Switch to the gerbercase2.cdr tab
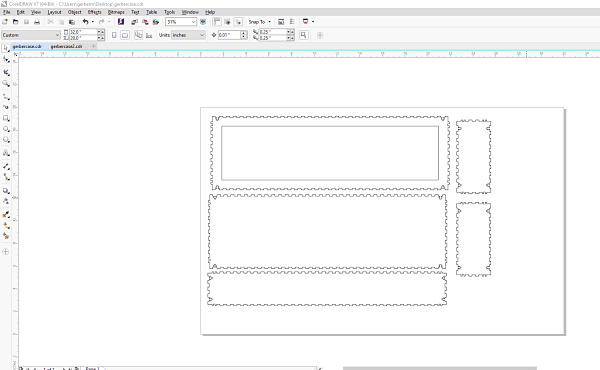Viewport: 600px width, 370px height. point(67,46)
